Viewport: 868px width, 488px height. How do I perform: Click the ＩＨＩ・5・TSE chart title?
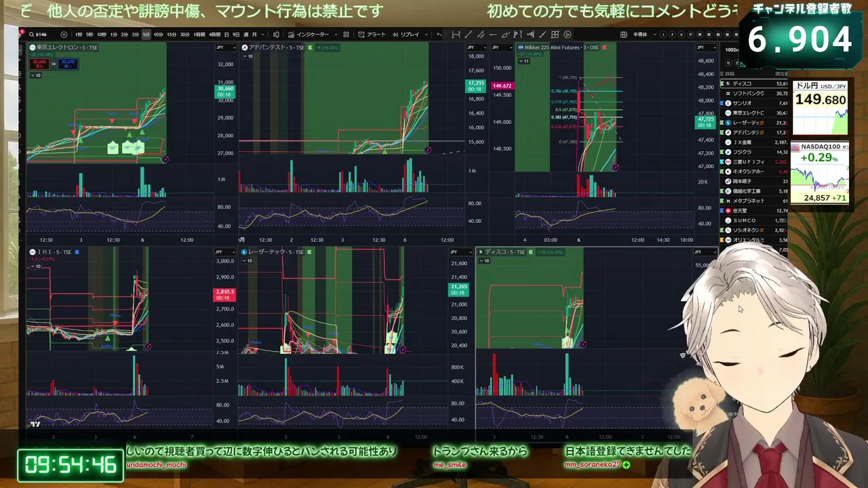[54, 252]
